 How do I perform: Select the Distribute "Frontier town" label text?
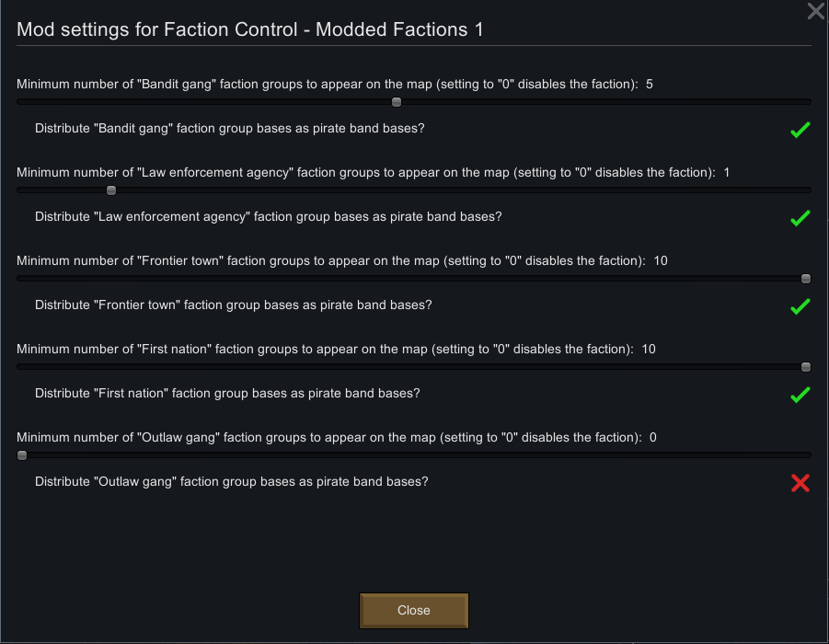[233, 305]
